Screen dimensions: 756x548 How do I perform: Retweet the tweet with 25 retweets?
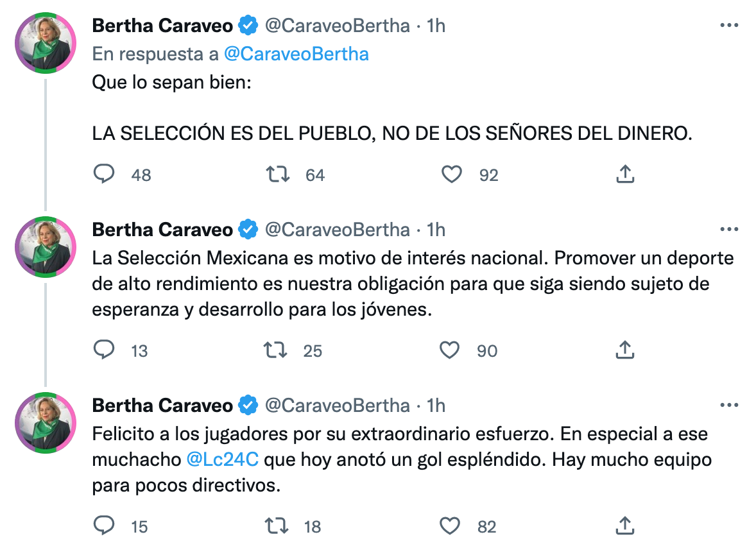pos(276,350)
